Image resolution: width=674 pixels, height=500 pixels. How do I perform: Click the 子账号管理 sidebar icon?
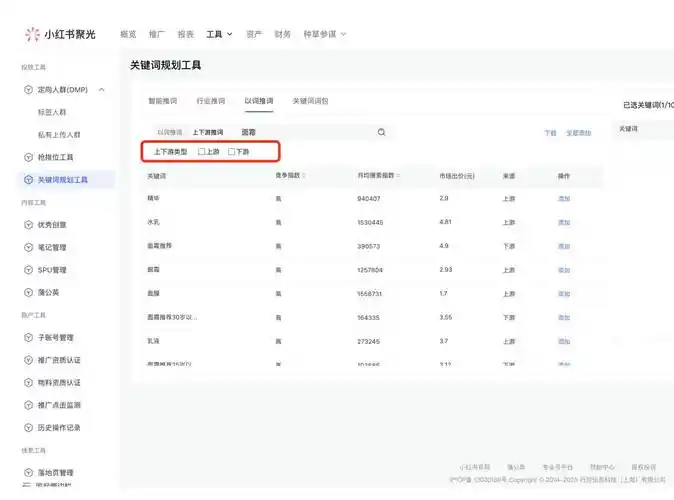pyautogui.click(x=28, y=337)
